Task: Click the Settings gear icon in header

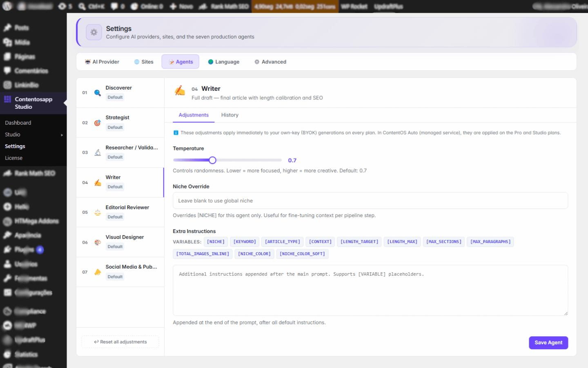Action: pyautogui.click(x=94, y=32)
